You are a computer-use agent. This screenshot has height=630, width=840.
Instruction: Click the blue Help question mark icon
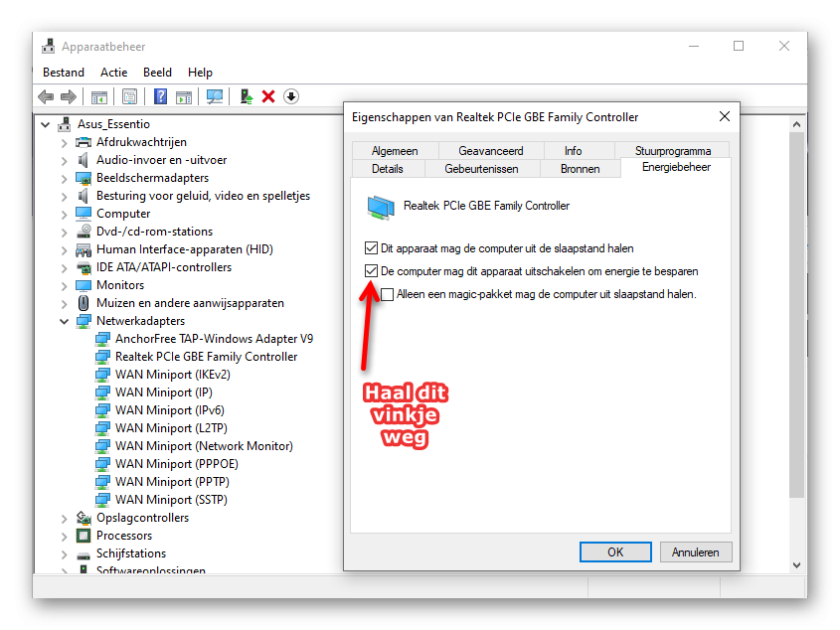160,97
